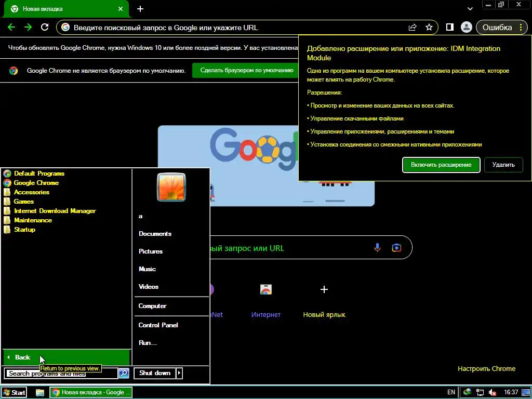Image resolution: width=532 pixels, height=399 pixels.
Task: Click voice search microphone icon
Action: 377,248
